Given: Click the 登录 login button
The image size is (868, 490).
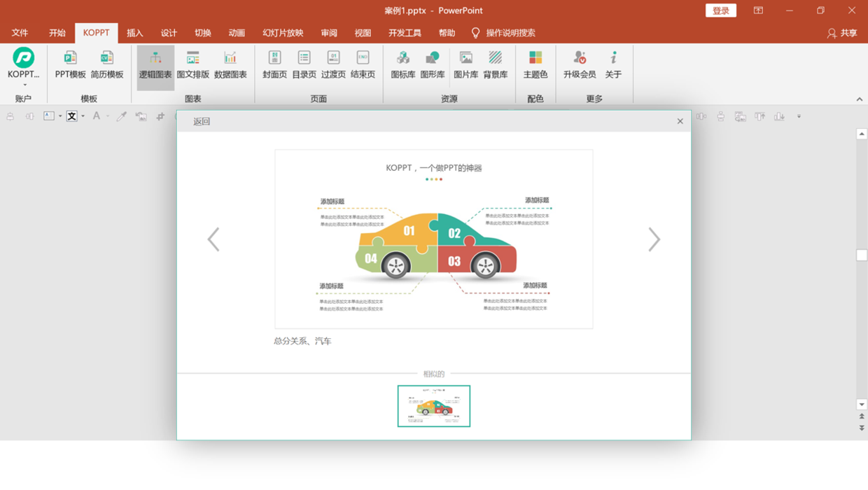Looking at the screenshot, I should click(721, 10).
